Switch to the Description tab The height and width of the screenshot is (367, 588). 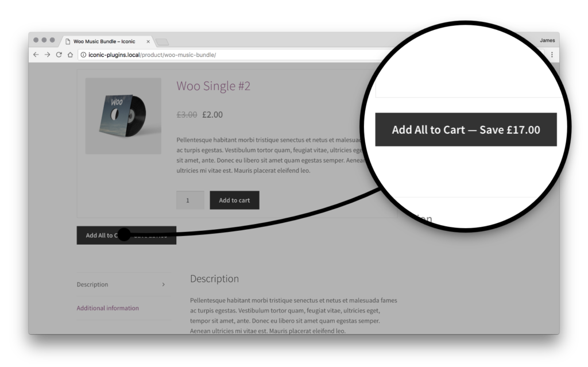(92, 284)
